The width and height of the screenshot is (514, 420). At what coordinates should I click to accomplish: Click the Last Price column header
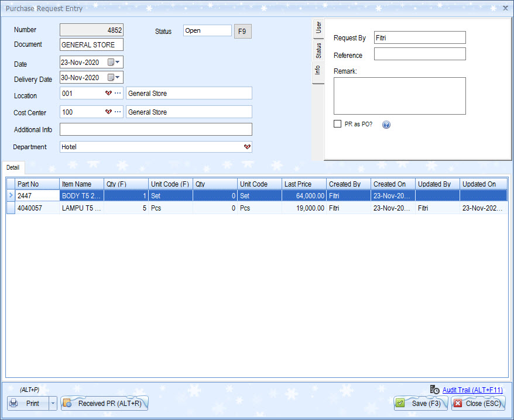click(x=303, y=184)
